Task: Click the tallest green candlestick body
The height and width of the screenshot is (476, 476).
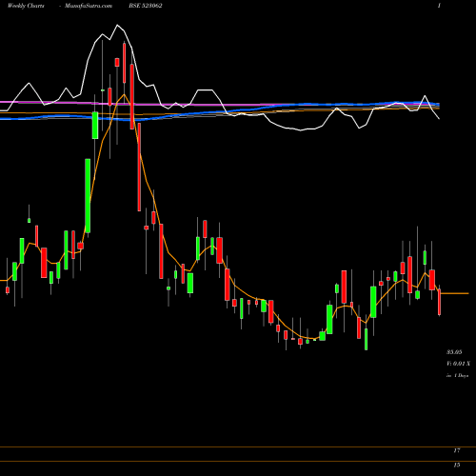Action: 88,196
